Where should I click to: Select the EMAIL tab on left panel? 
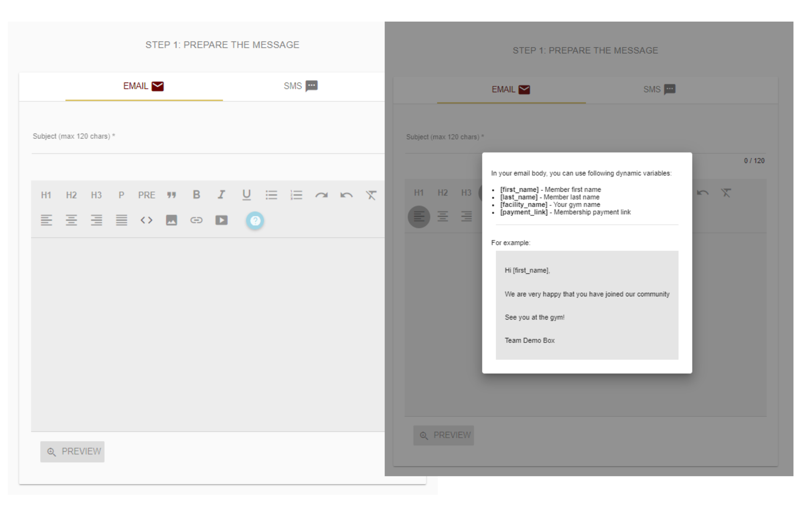(143, 86)
